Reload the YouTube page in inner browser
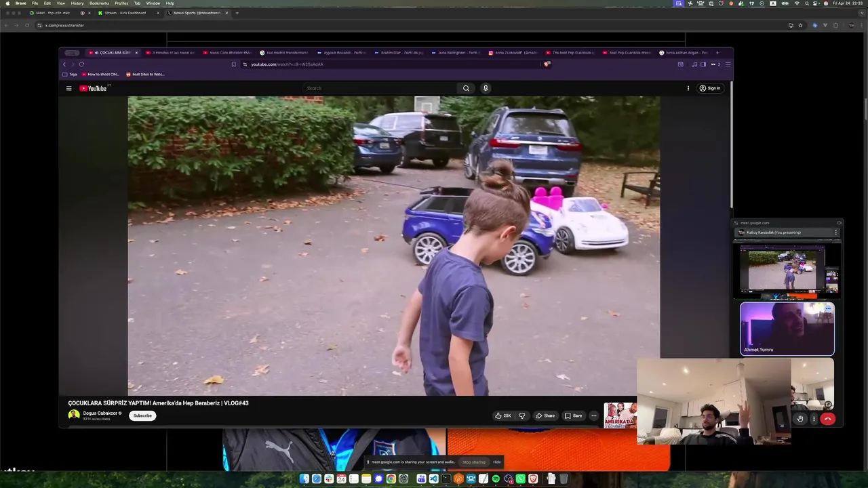The image size is (868, 488). point(81,64)
